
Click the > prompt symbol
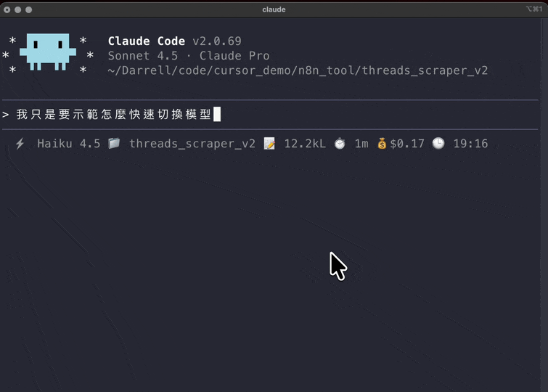click(6, 115)
